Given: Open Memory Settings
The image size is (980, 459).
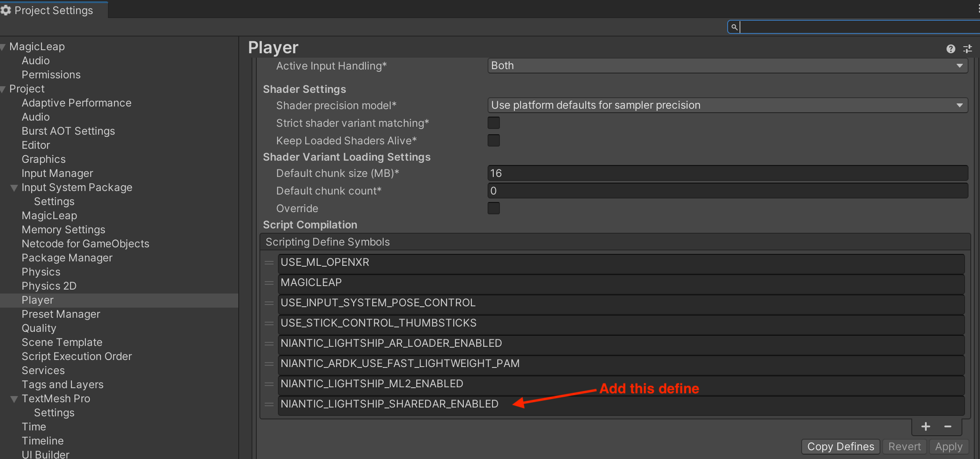Looking at the screenshot, I should point(63,230).
